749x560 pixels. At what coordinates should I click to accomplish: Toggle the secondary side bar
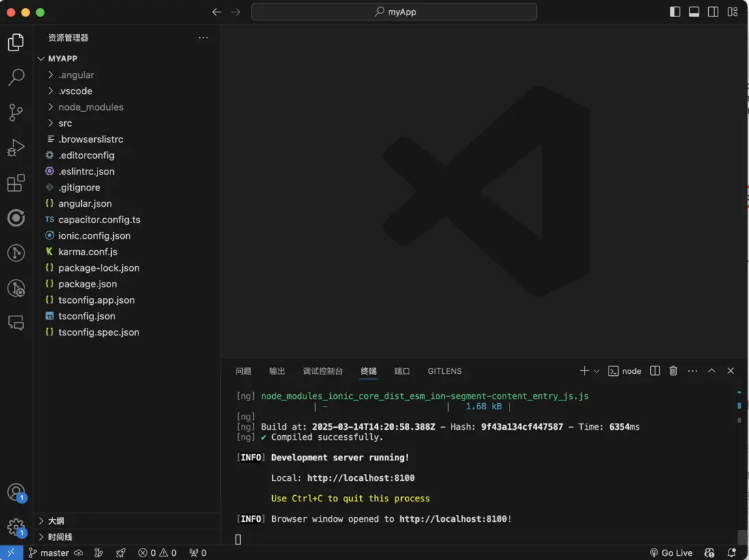(713, 12)
